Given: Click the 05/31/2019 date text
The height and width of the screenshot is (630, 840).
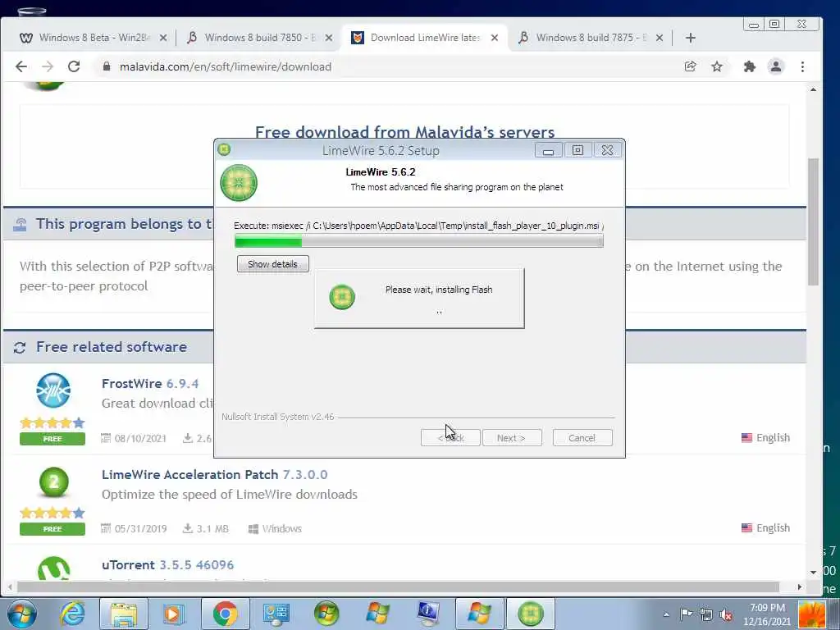Looking at the screenshot, I should pos(140,529).
